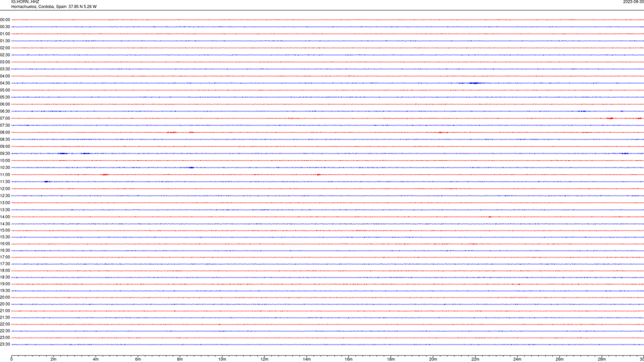Click the 11:00 time label

(5, 174)
